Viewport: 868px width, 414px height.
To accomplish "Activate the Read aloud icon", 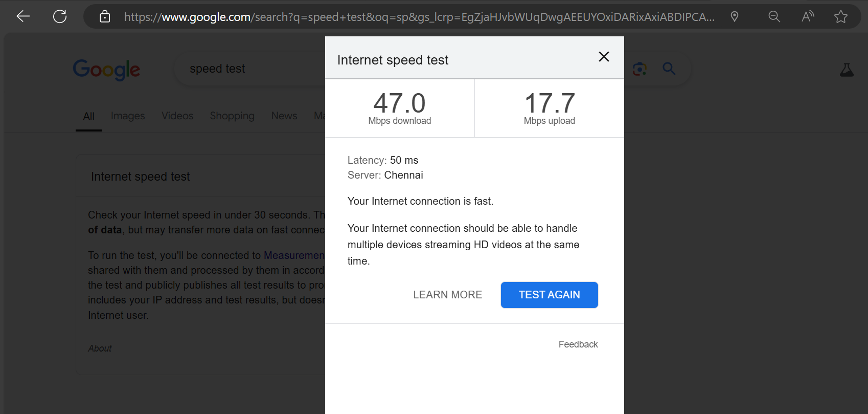I will pos(808,16).
